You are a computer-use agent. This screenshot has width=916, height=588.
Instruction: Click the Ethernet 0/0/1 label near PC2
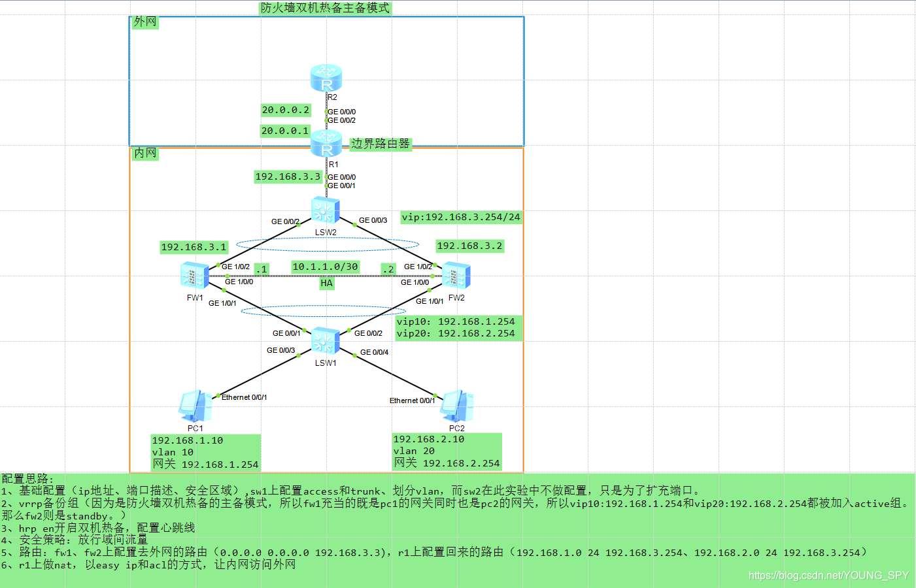412,400
